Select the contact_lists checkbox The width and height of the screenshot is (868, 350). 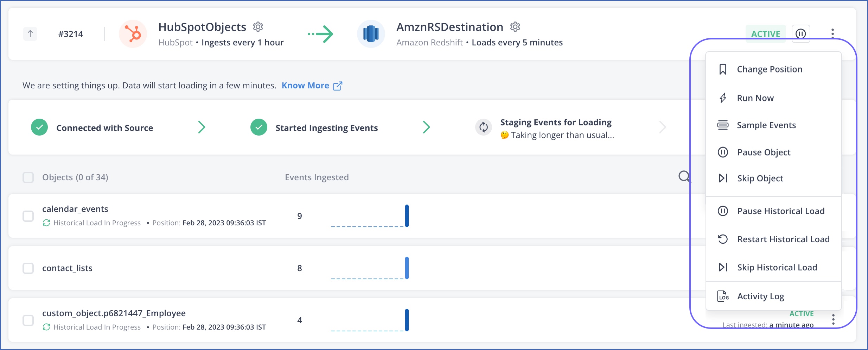point(28,268)
